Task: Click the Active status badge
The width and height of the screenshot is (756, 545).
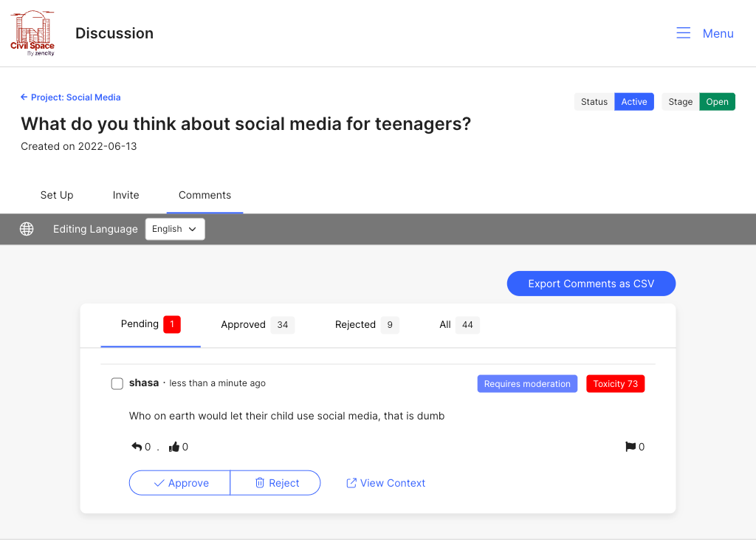Action: [x=634, y=102]
